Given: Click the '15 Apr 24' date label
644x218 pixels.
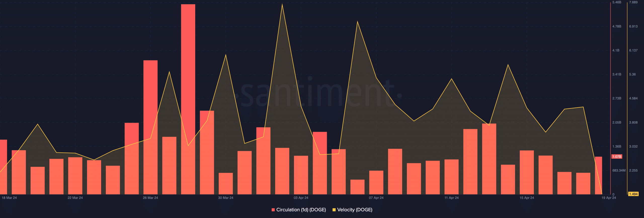Looking at the screenshot, I should coord(527,198).
